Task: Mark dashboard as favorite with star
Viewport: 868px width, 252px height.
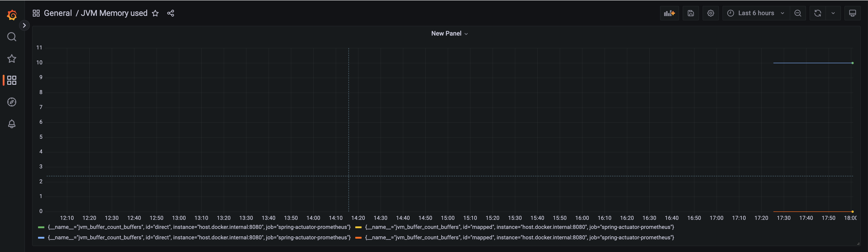Action: pyautogui.click(x=155, y=13)
